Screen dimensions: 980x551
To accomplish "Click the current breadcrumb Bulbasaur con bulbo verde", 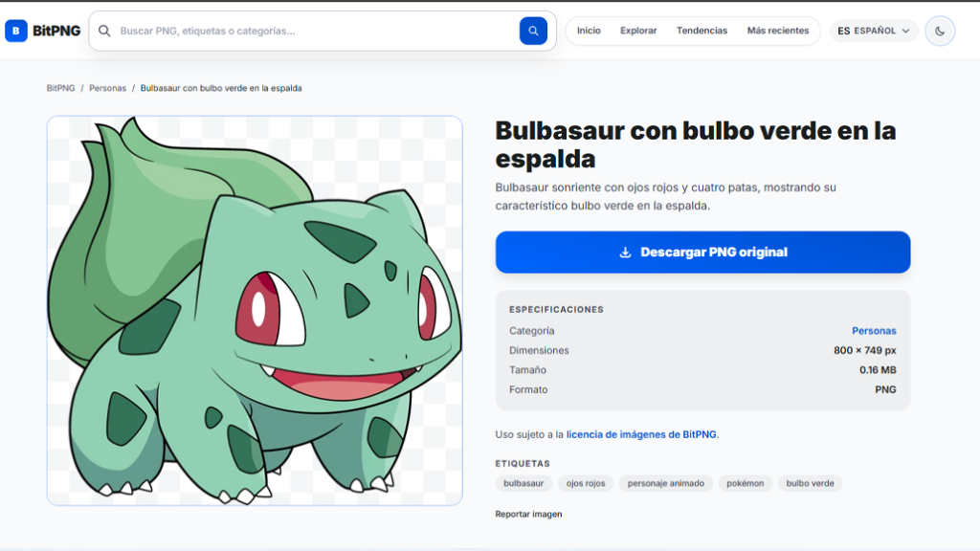I will [221, 88].
